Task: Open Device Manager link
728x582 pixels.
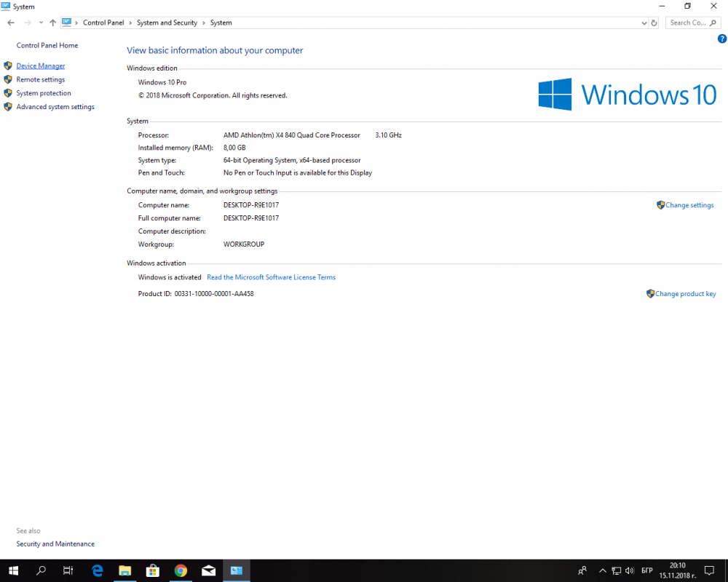Action: tap(41, 66)
